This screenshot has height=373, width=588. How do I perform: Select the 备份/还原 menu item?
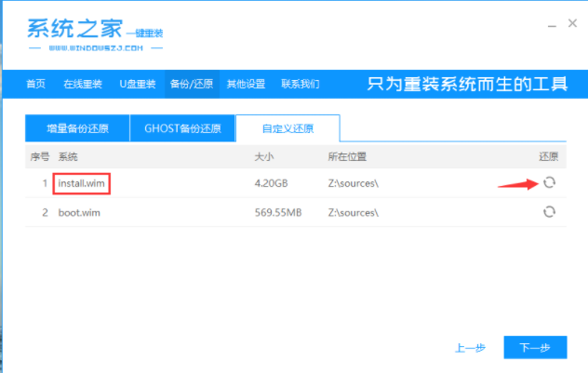191,85
